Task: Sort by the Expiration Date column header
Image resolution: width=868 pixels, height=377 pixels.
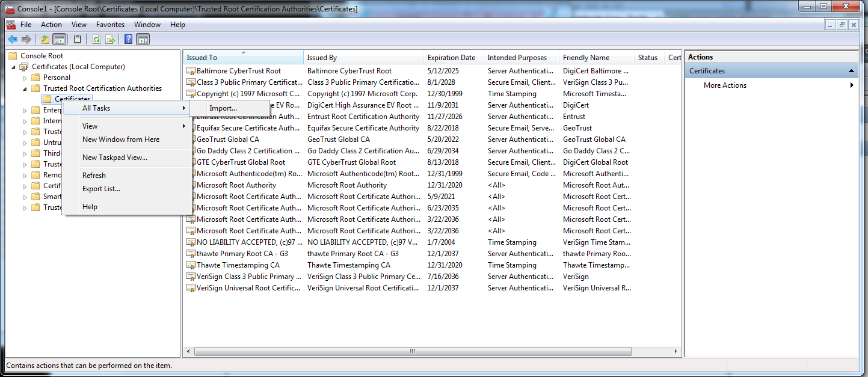Action: coord(454,58)
